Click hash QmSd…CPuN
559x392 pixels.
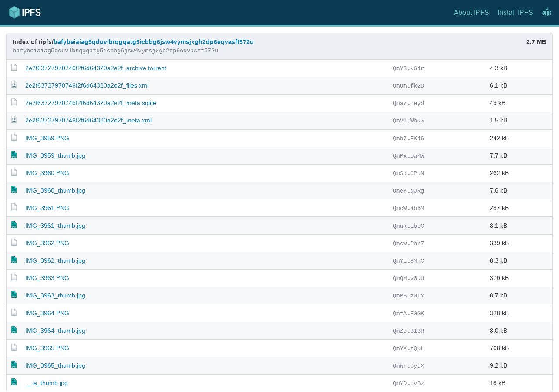[408, 173]
